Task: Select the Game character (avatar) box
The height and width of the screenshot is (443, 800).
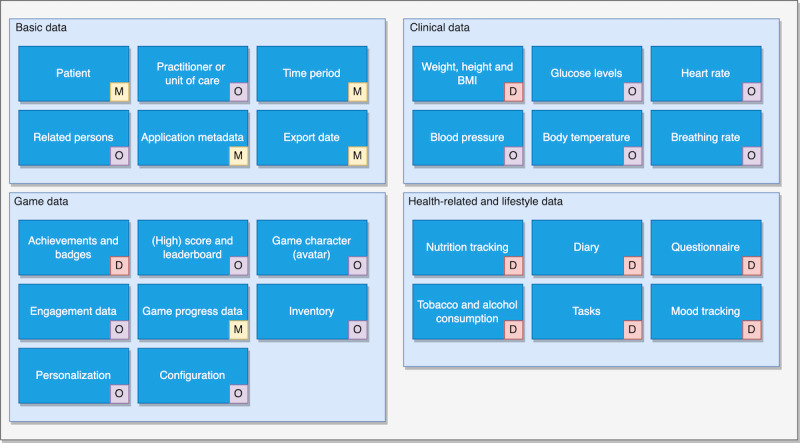Action: tap(312, 247)
